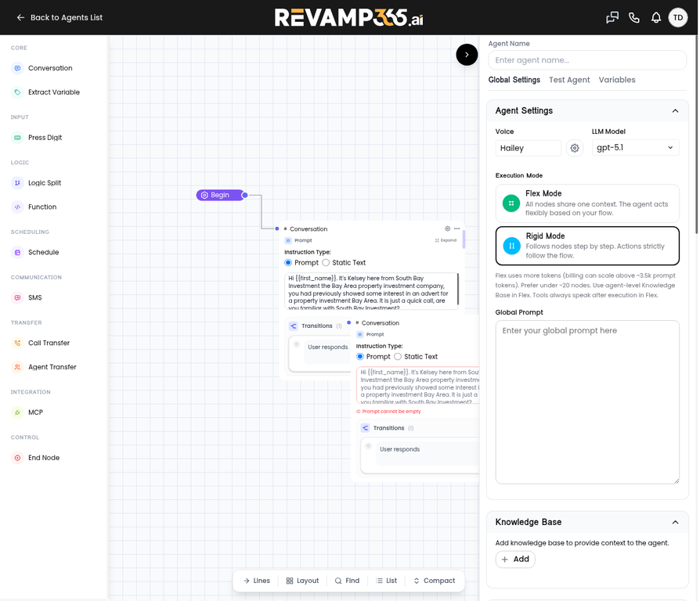Choose the End Node icon in sidebar

tap(17, 458)
